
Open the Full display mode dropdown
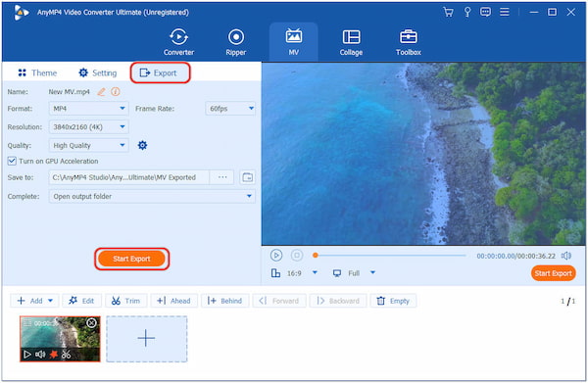coord(372,273)
